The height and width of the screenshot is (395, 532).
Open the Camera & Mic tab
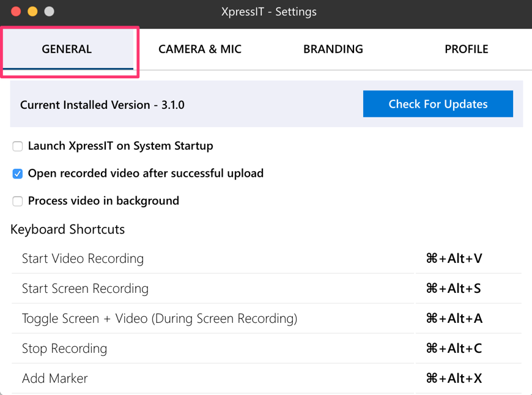click(x=200, y=50)
